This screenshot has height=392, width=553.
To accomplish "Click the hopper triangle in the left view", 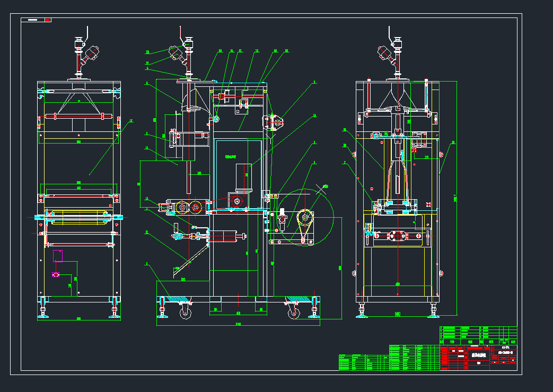I will (x=78, y=103).
